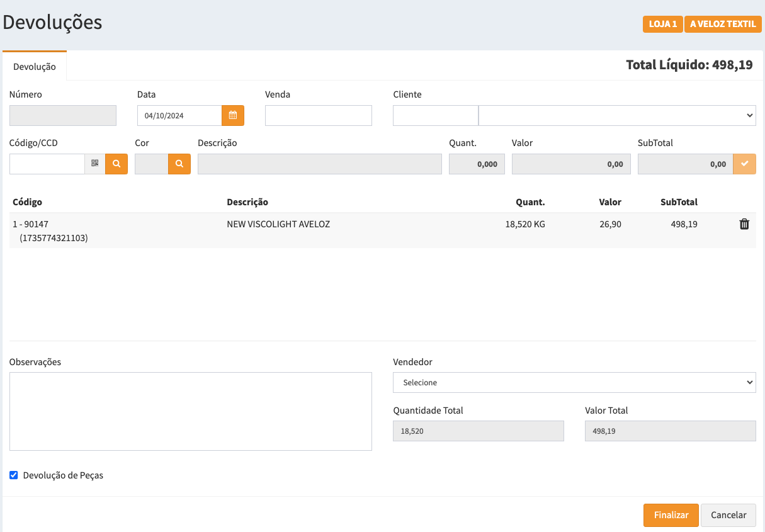
Task: Search product by Código/CCD magnifier button
Action: (116, 164)
